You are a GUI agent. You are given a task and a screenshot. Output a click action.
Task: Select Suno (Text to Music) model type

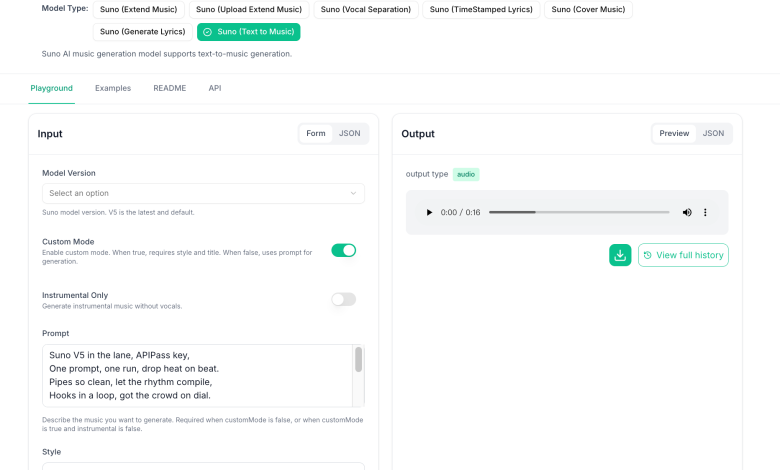pyautogui.click(x=248, y=32)
